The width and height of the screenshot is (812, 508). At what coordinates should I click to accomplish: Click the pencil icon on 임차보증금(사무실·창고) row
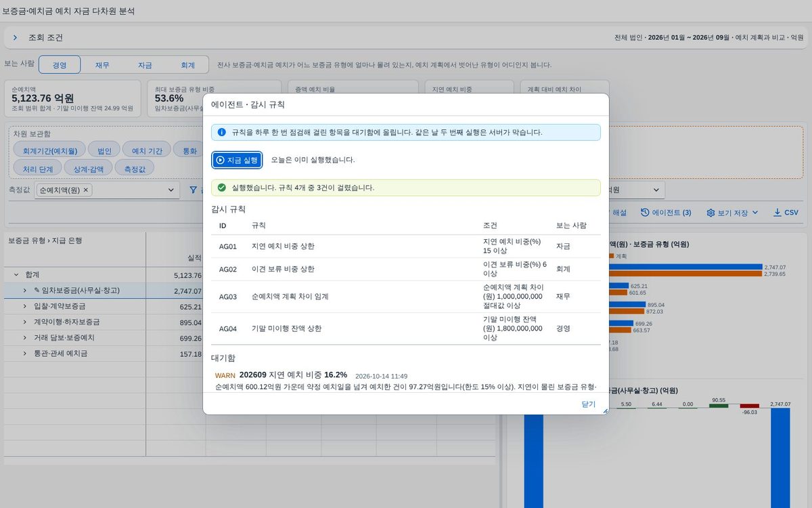(37, 291)
